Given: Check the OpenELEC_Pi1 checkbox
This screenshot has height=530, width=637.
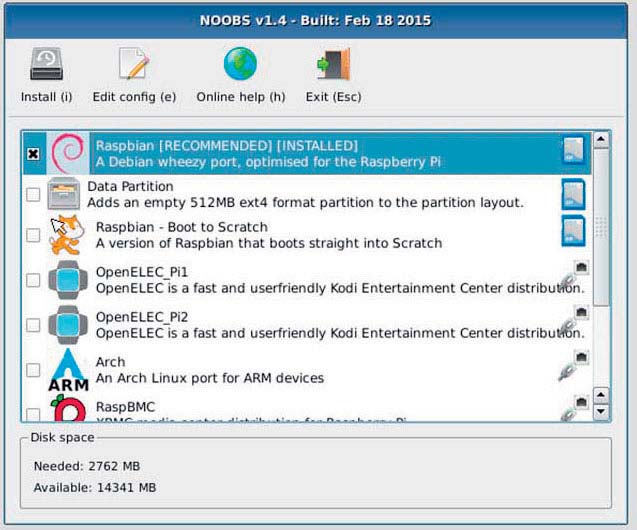Looking at the screenshot, I should (33, 280).
